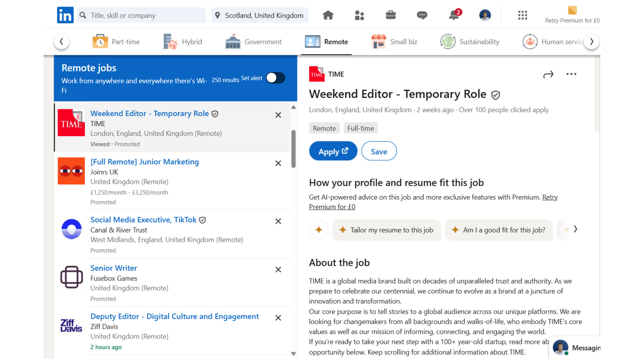Image resolution: width=644 pixels, height=362 pixels.
Task: Click the LinkedIn logo
Action: coord(65,15)
